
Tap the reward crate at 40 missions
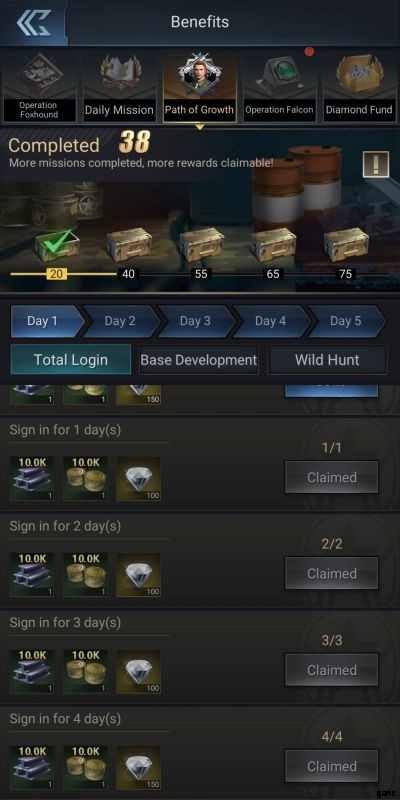click(129, 244)
